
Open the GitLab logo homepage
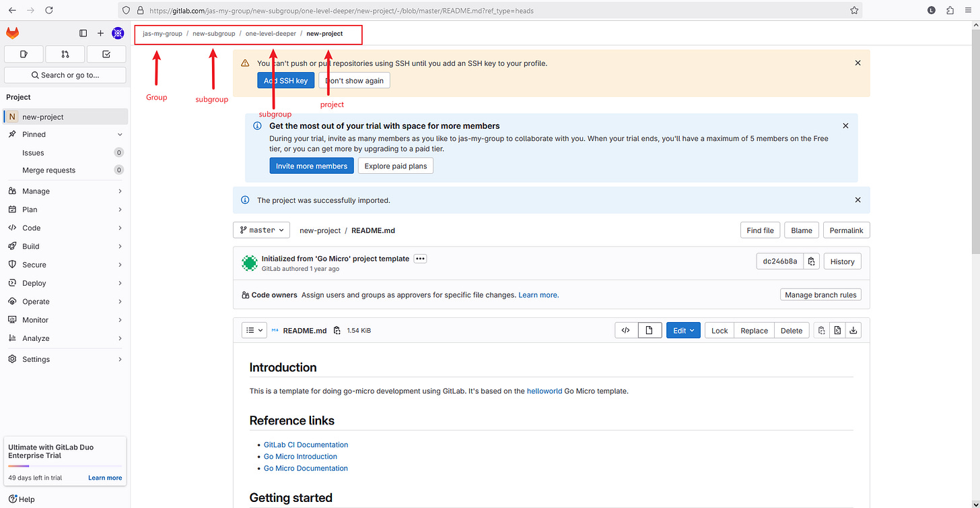pos(13,33)
